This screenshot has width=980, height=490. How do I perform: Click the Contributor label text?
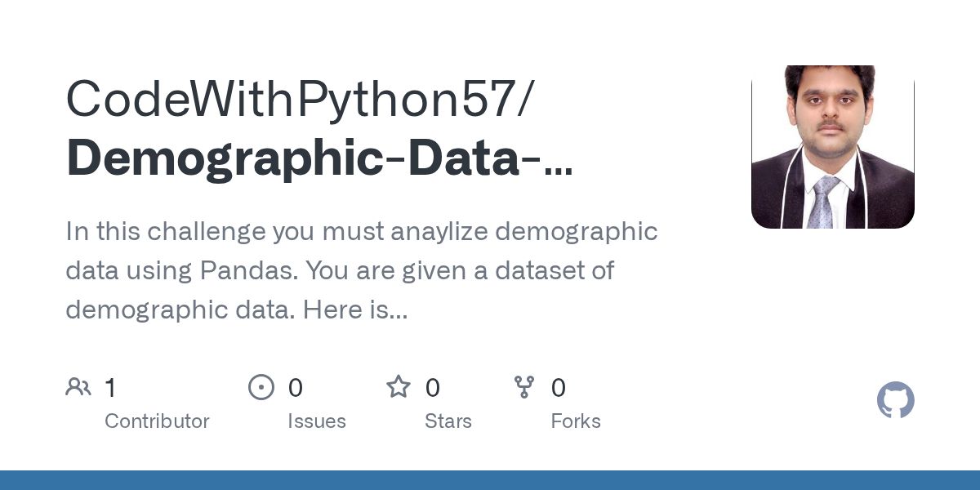(157, 421)
